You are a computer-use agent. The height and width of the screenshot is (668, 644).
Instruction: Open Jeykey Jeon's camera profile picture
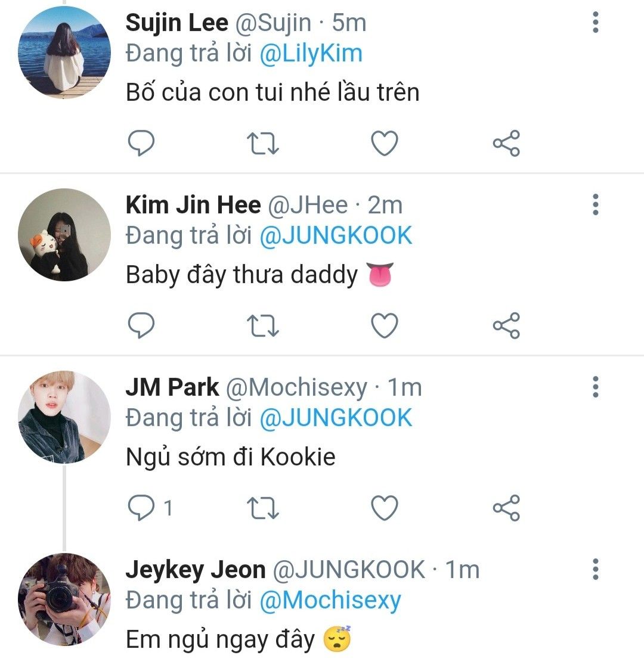click(x=64, y=599)
